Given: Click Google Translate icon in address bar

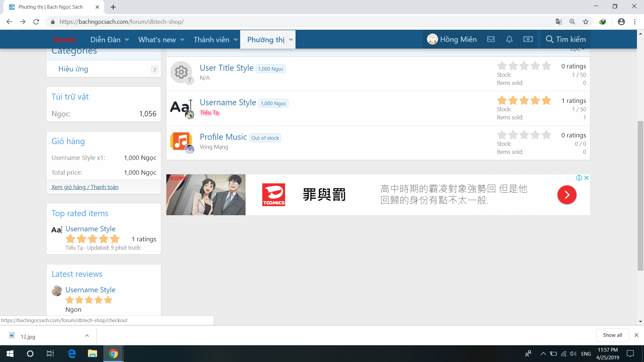Looking at the screenshot, I should [x=558, y=22].
